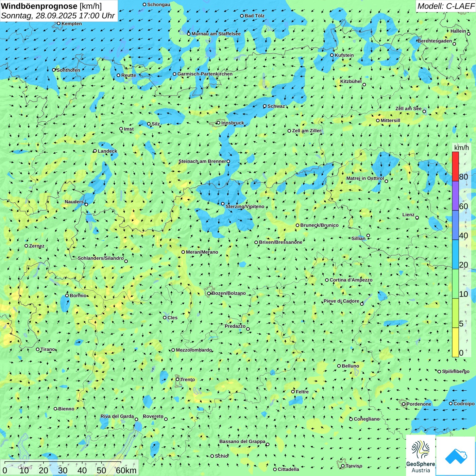Click the 'Rovereto' label
This screenshot has height=476, width=476.
[x=153, y=416]
